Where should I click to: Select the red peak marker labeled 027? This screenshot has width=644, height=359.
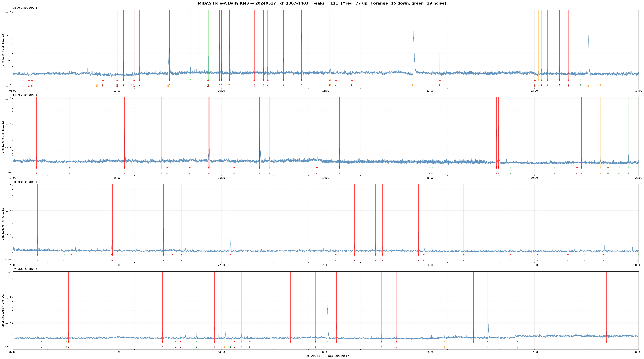click(352, 80)
